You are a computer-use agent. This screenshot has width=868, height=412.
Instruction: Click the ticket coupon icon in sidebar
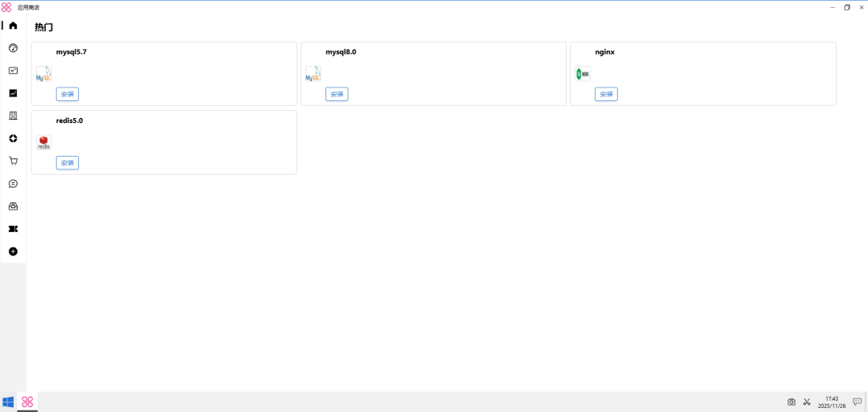click(x=13, y=229)
